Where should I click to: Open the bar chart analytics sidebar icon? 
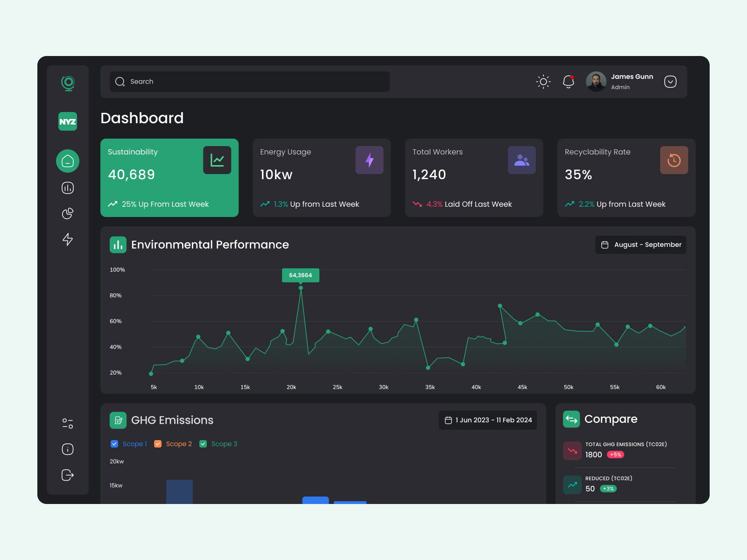(x=68, y=188)
